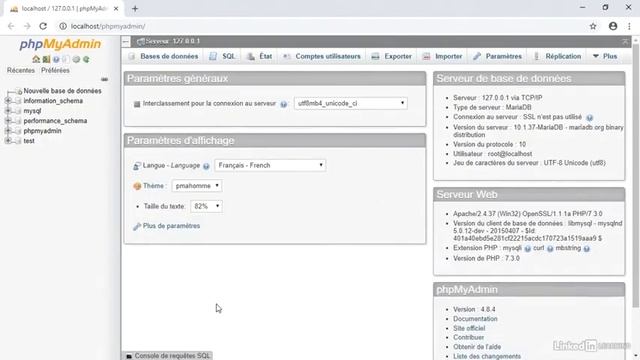This screenshot has height=360, width=640.
Task: Click the Nouvelle base de données icon
Action: click(18, 91)
